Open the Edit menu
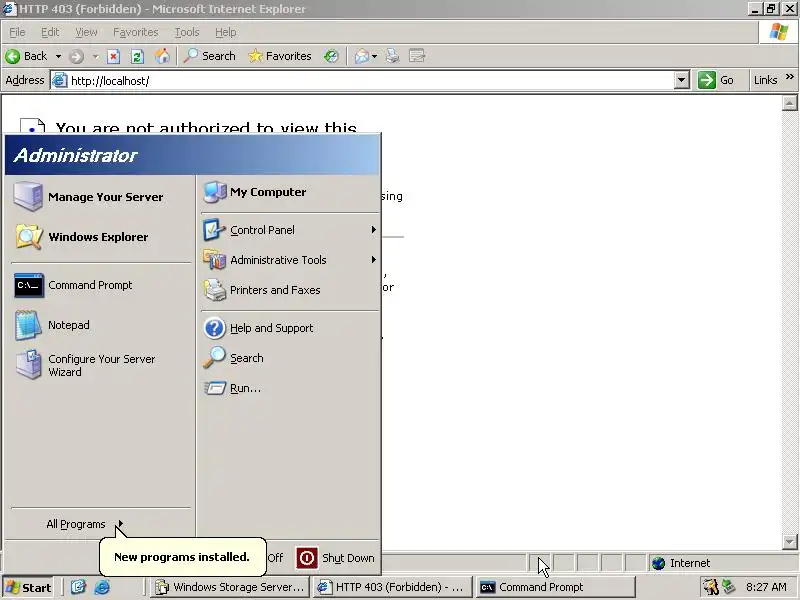The image size is (800, 600). pyautogui.click(x=50, y=32)
